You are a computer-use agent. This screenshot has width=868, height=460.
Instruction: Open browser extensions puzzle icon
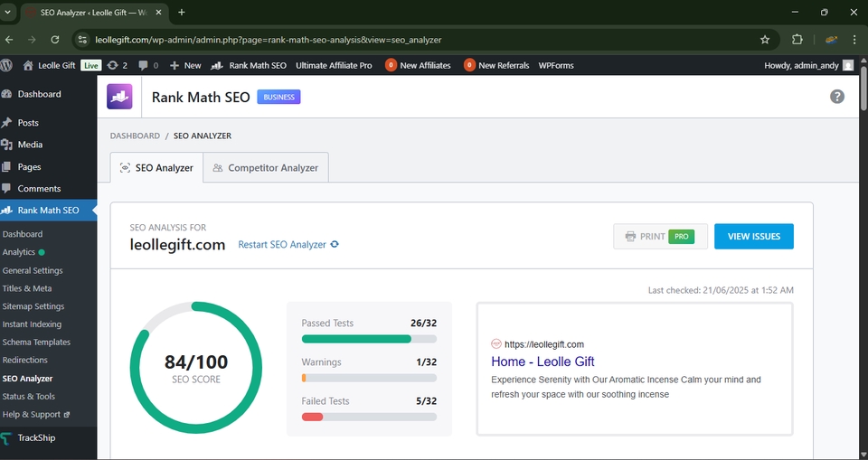pos(797,40)
